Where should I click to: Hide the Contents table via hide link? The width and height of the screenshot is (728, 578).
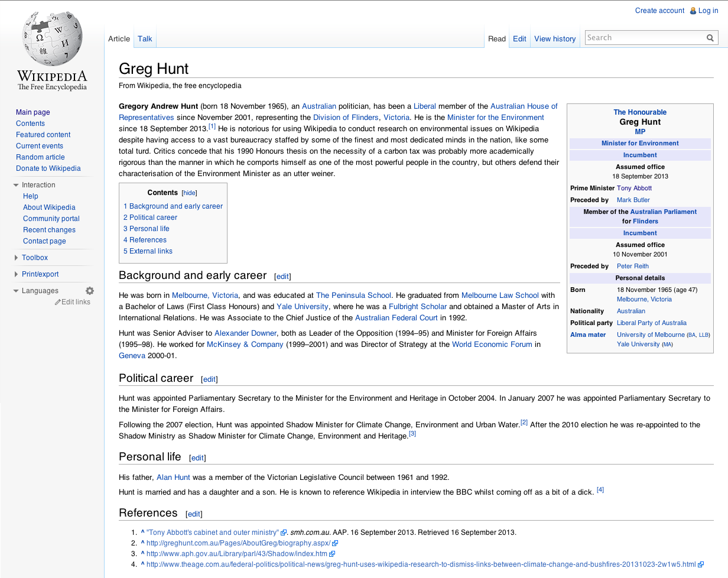click(189, 193)
